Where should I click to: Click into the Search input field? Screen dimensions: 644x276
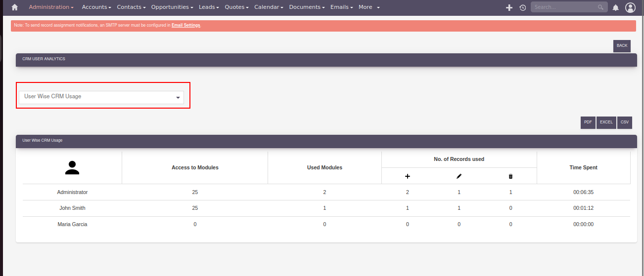tap(564, 7)
